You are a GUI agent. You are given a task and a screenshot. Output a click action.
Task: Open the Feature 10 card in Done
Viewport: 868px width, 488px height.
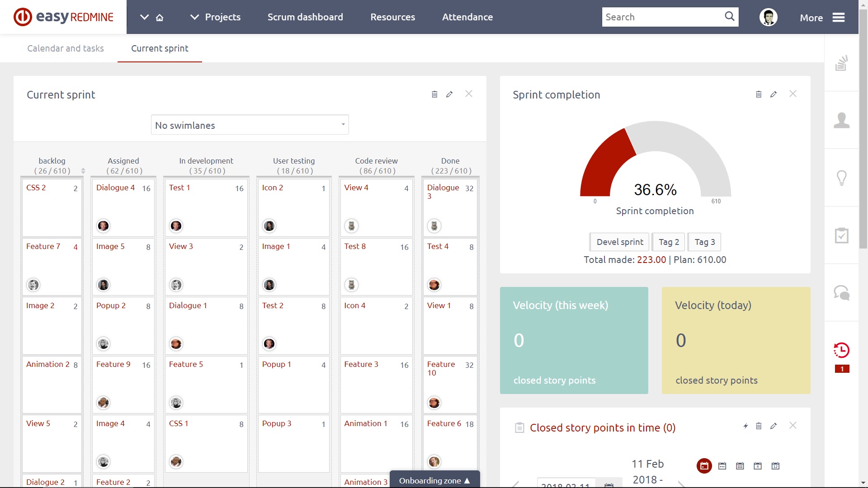(x=450, y=385)
